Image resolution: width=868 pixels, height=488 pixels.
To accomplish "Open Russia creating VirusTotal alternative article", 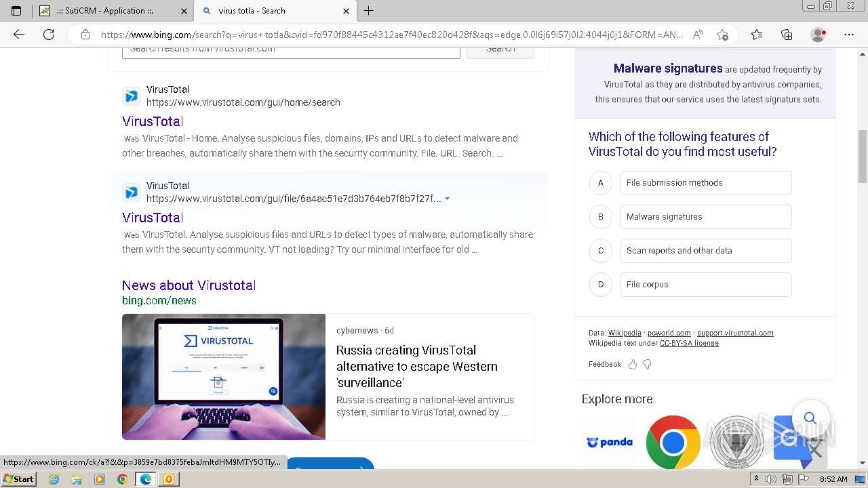I will 417,367.
